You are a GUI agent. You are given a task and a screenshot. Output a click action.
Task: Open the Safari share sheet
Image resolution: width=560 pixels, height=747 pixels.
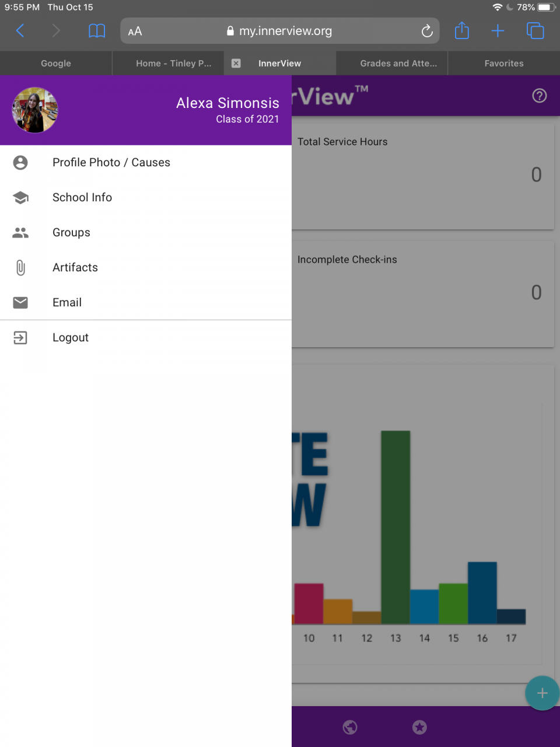[x=462, y=30]
